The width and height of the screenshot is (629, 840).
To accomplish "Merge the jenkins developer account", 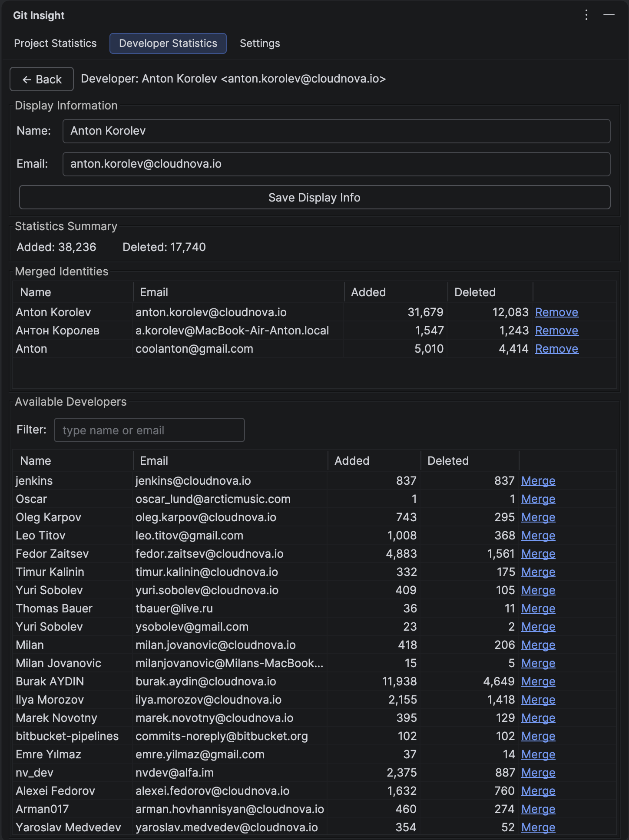I will [x=538, y=481].
